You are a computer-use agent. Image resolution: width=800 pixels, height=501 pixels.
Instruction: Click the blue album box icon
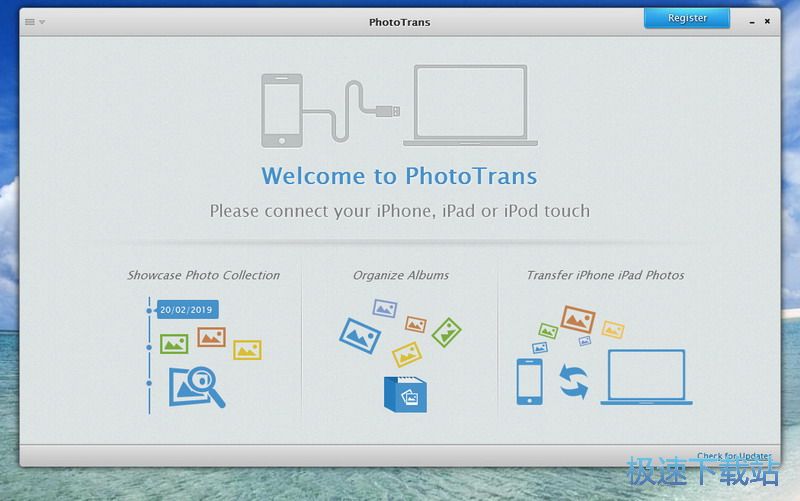[x=406, y=394]
